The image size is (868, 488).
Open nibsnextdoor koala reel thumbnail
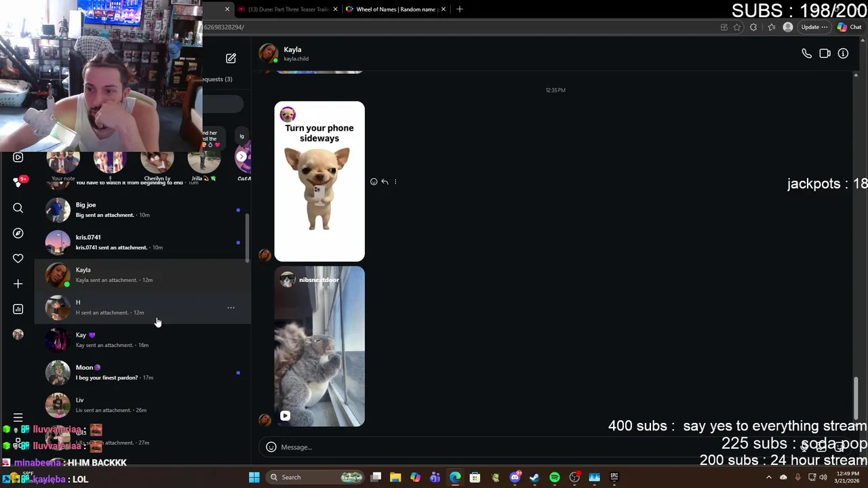[x=319, y=346]
